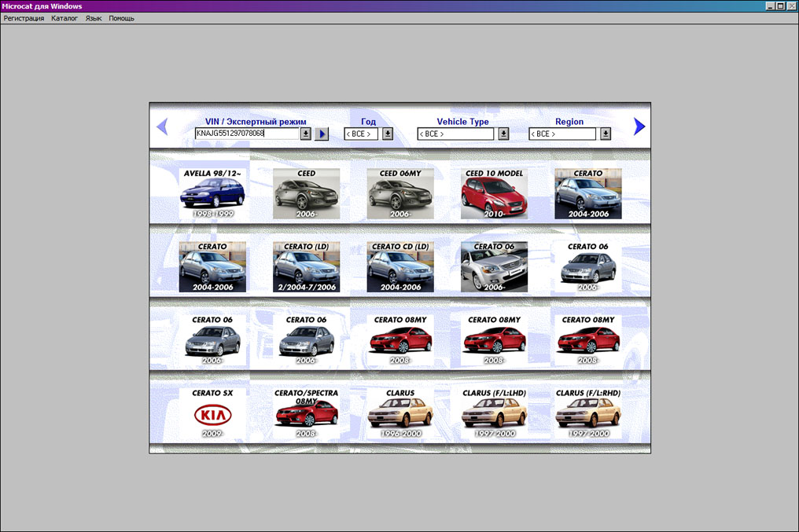Expand the Vehicle Type dropdown

503,134
